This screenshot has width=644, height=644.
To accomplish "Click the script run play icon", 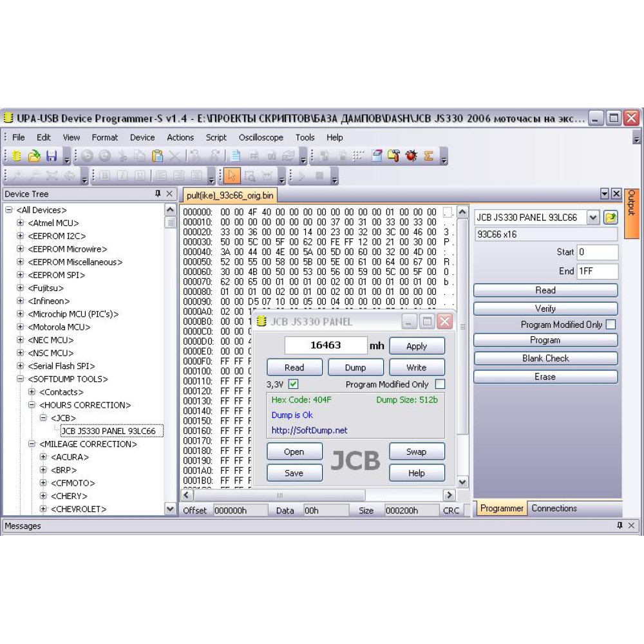I will coord(302,176).
